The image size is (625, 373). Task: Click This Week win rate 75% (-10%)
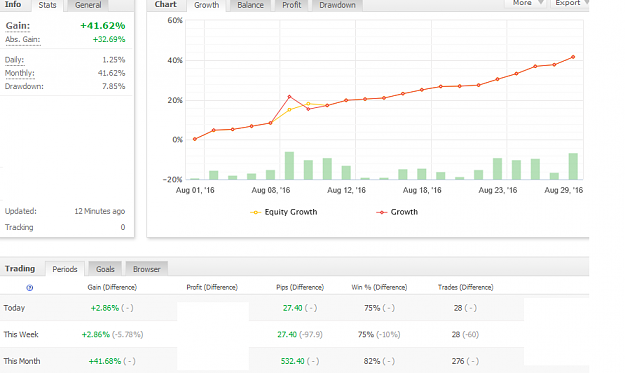(379, 334)
